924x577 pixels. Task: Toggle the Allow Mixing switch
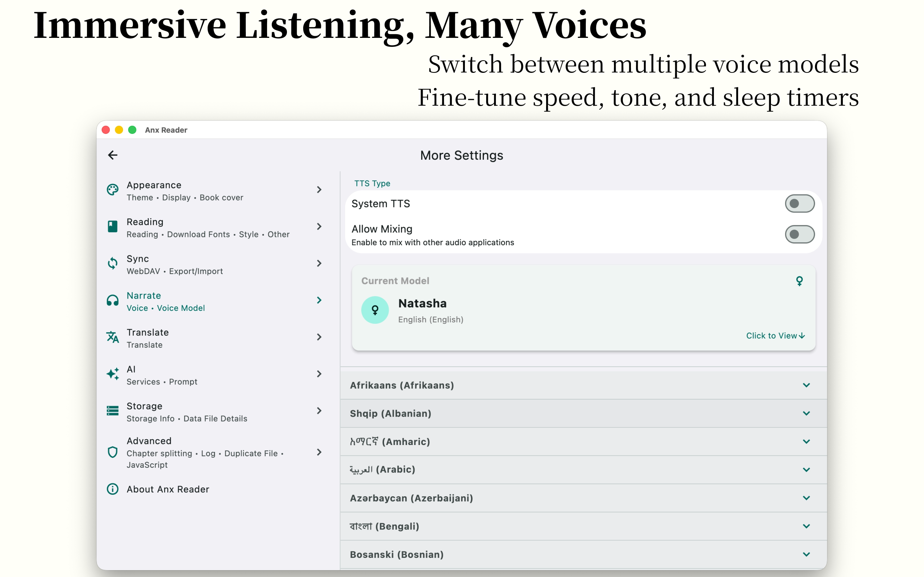pyautogui.click(x=799, y=234)
